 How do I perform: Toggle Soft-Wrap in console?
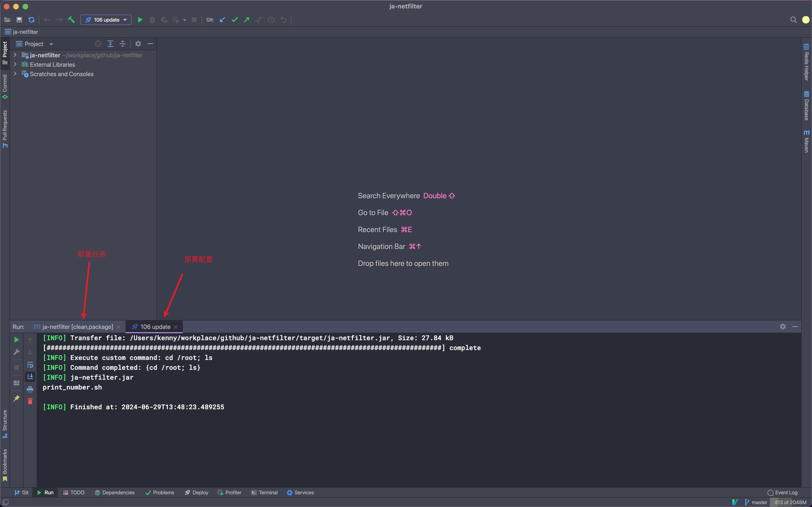click(x=30, y=364)
